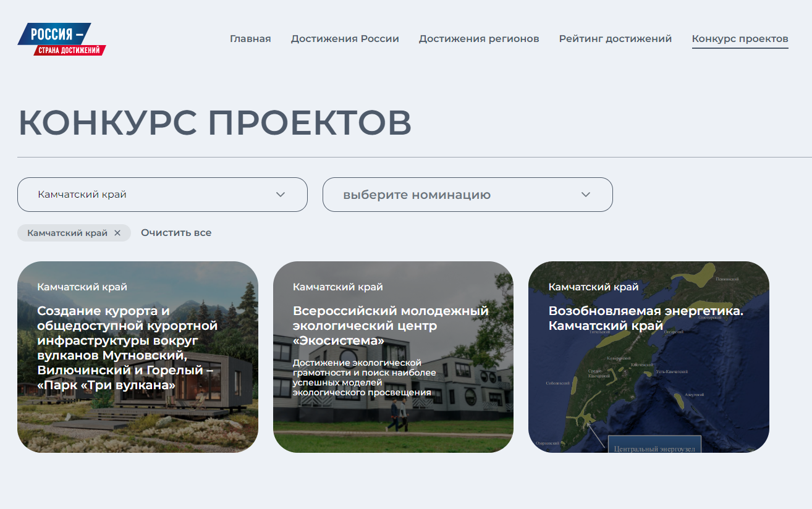Open the Возобновляемая энергетика project card
This screenshot has height=509, width=812.
[x=649, y=357]
